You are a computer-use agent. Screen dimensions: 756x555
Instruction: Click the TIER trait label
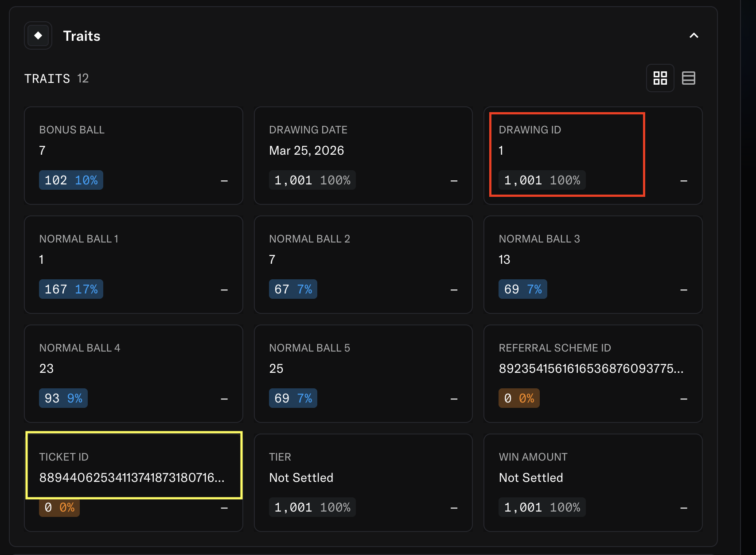280,457
